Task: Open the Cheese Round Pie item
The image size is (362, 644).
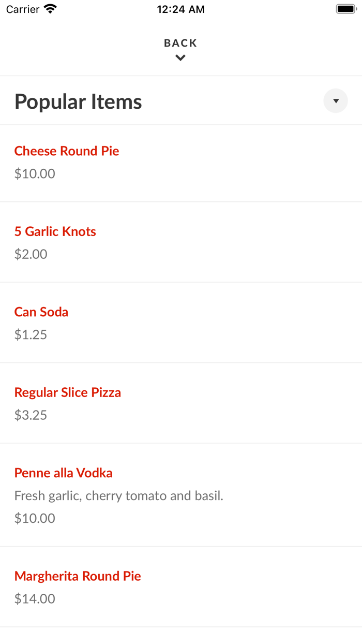Action: [67, 151]
